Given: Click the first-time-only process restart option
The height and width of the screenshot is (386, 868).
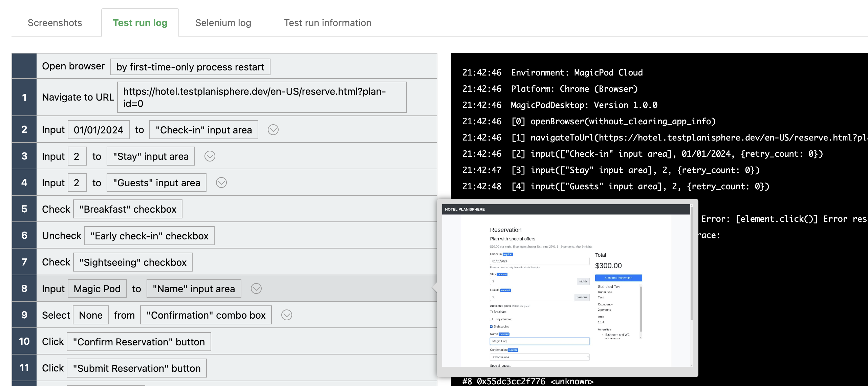Looking at the screenshot, I should tap(190, 67).
